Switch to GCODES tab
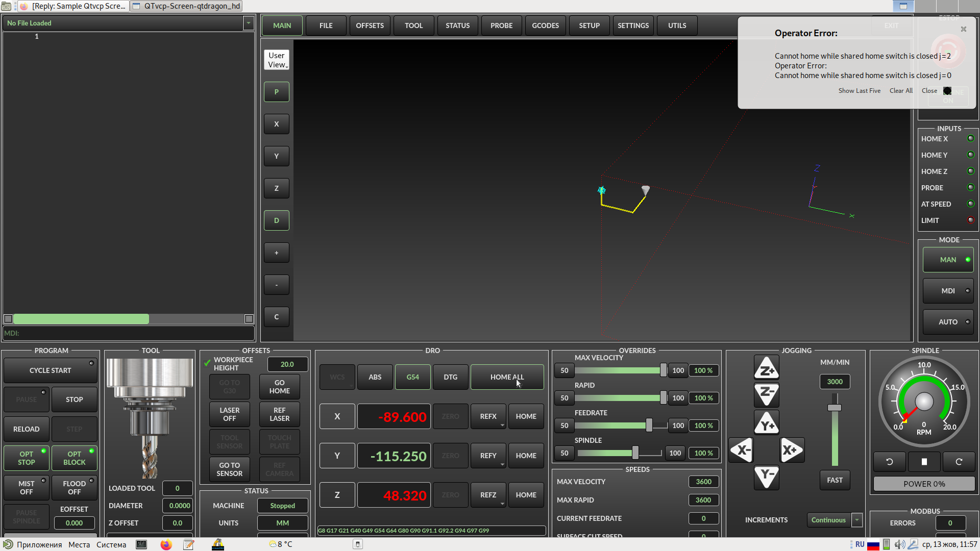 pyautogui.click(x=546, y=26)
